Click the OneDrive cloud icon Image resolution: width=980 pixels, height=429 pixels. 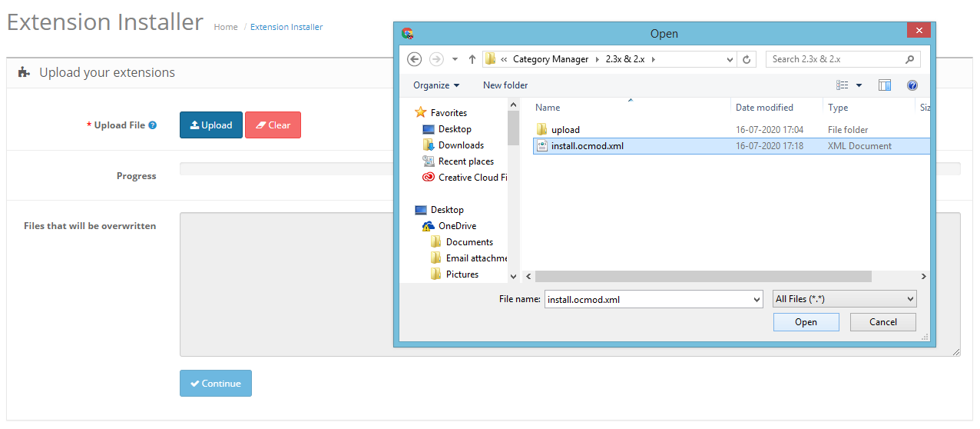429,226
